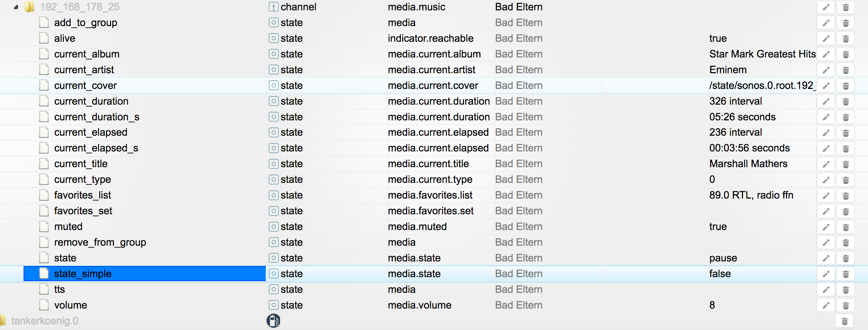Click the state value 'pause' cell
Viewport: 868px width, 330px height.
pyautogui.click(x=723, y=258)
